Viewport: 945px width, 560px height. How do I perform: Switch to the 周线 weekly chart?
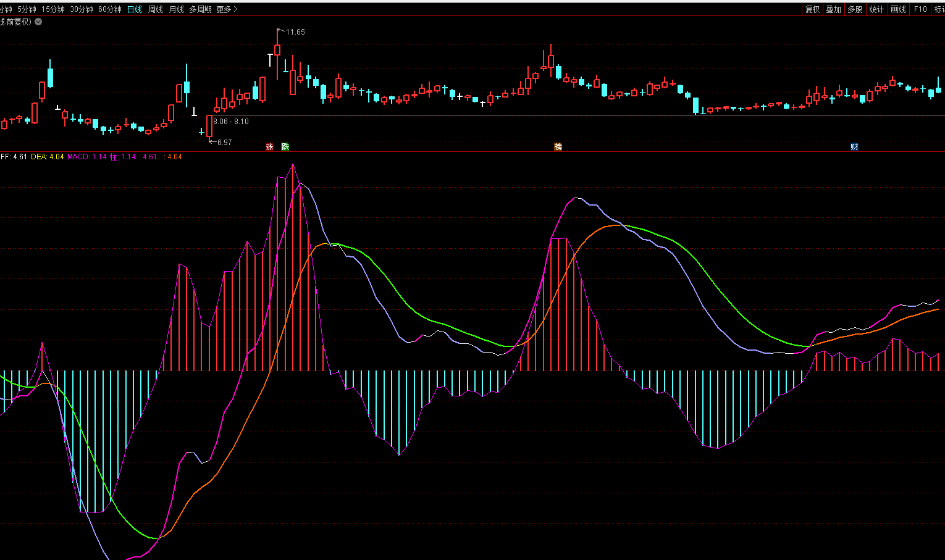[x=156, y=9]
